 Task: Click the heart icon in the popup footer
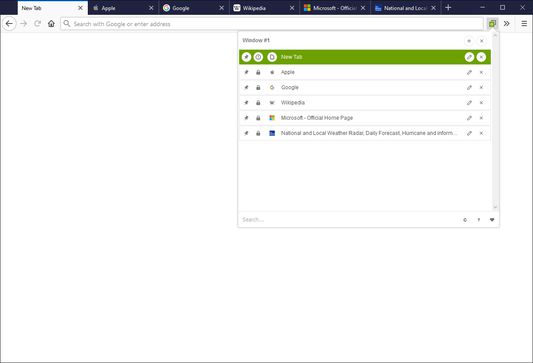click(x=492, y=220)
